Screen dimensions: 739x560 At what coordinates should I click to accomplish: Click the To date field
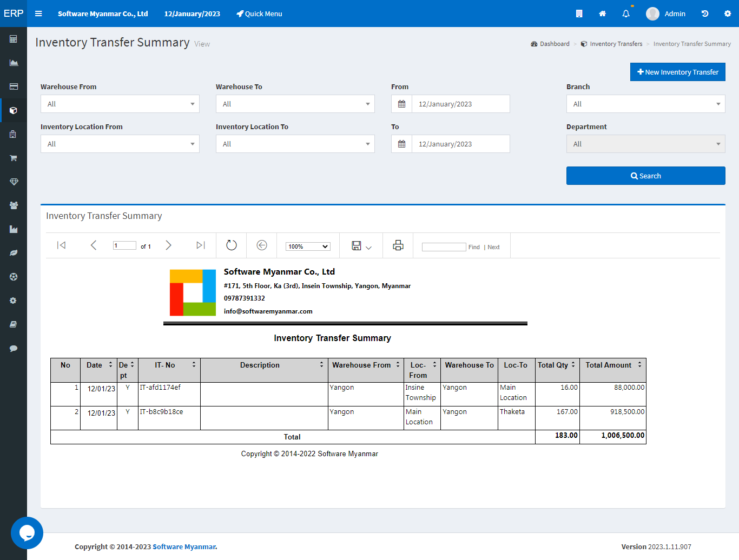pos(461,144)
